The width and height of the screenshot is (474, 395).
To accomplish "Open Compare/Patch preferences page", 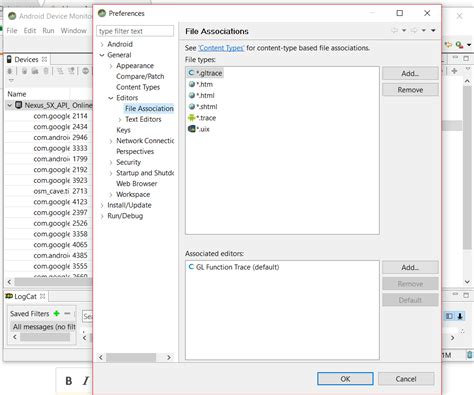I will (x=140, y=76).
